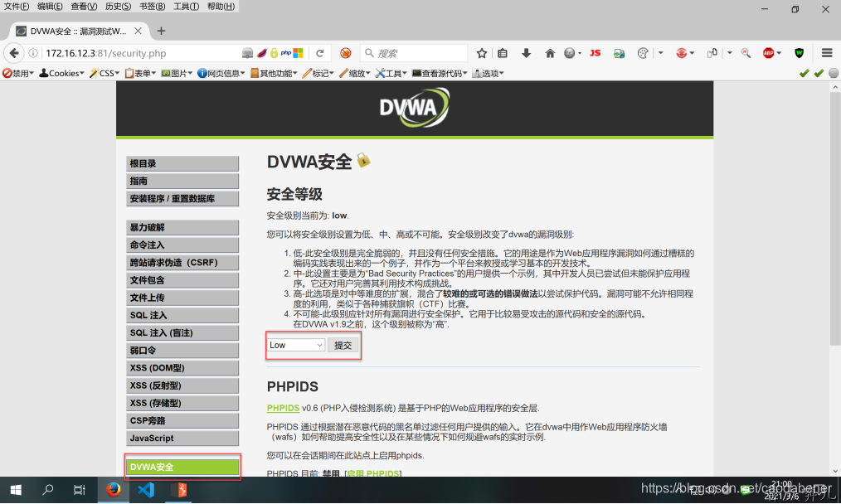Expand the 工具 toolbar dropdown
Screen dimensions: 841x504
click(x=391, y=74)
